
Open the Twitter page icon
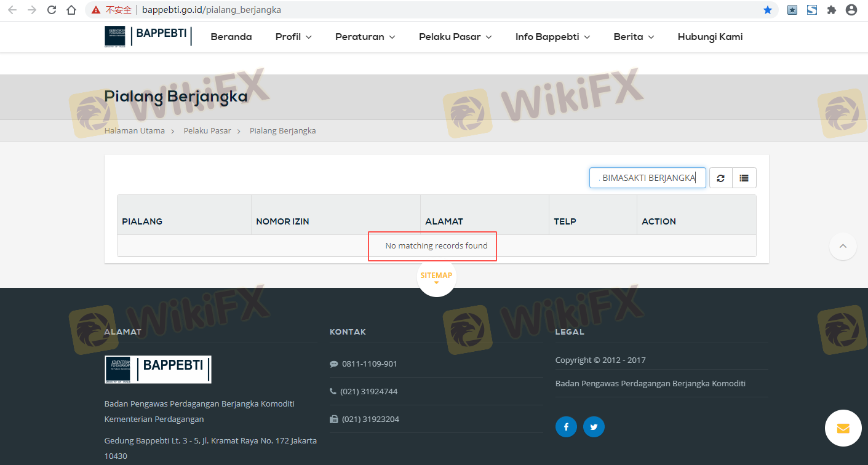point(594,427)
